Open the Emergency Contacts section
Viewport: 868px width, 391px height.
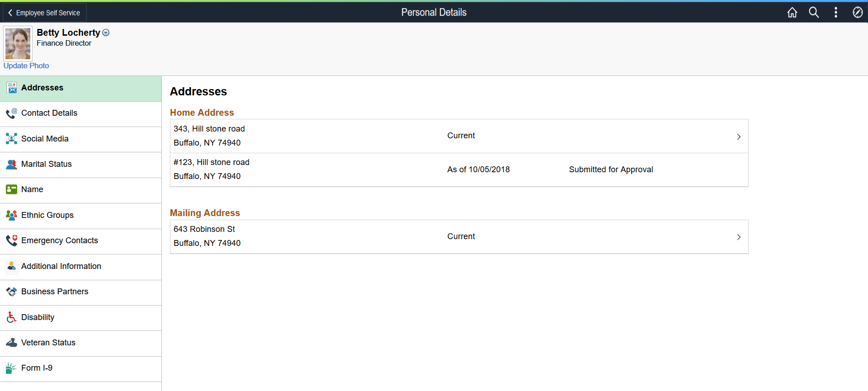point(81,241)
